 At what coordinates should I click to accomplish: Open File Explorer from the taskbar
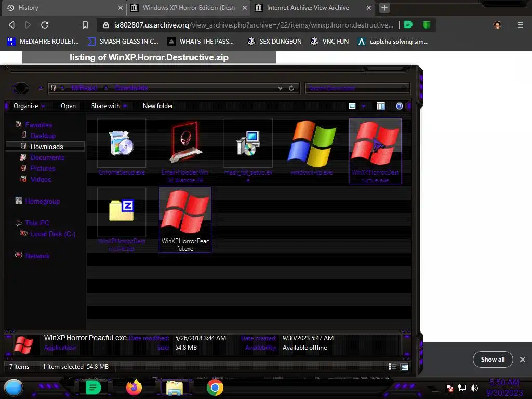175,388
